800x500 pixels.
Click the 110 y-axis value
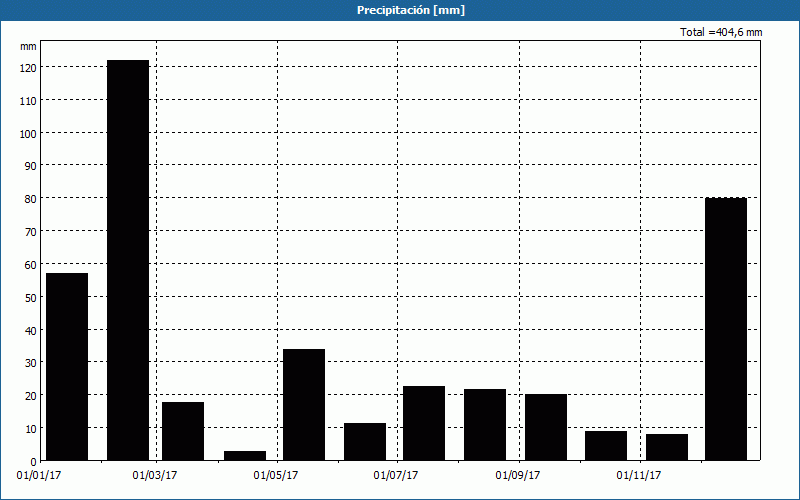[x=28, y=101]
